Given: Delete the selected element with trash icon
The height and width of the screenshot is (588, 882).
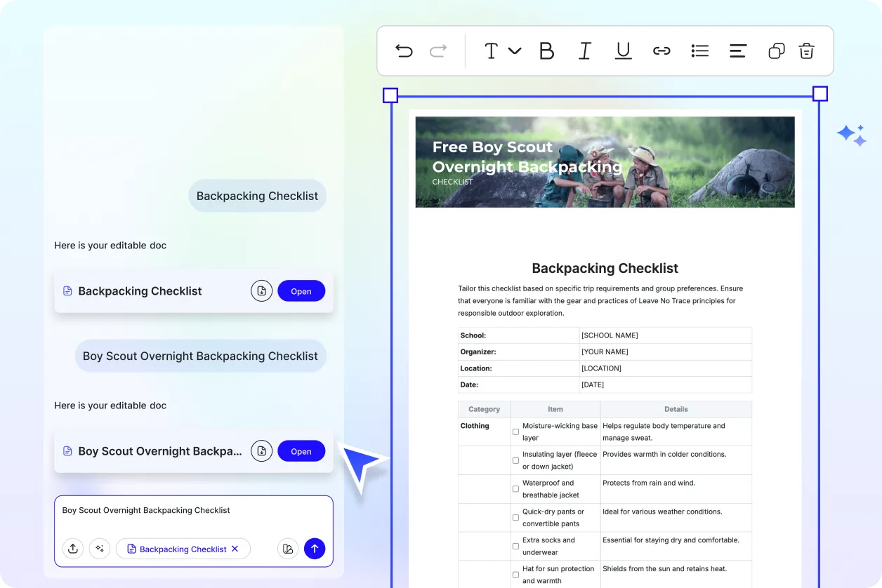Looking at the screenshot, I should (807, 51).
